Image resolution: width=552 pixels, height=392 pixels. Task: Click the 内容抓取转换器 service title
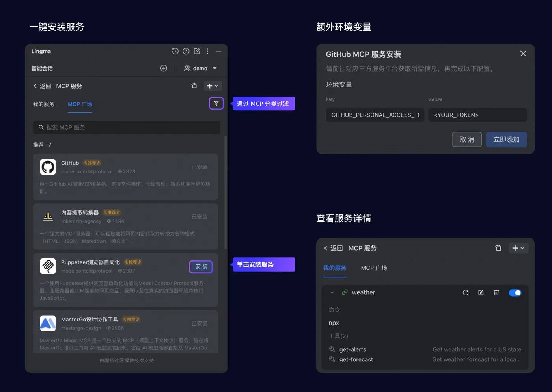80,212
